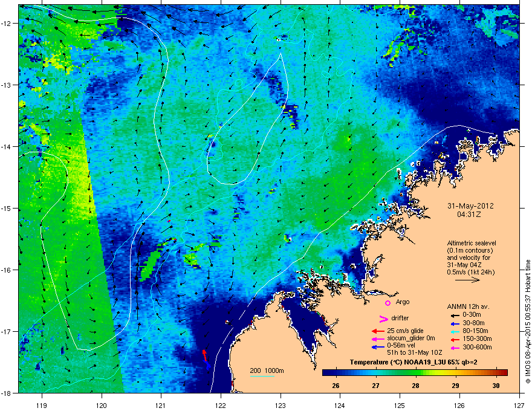The height and width of the screenshot is (411, 532).
Task: Click the 29 tick label under the color bar
Action: (456, 386)
